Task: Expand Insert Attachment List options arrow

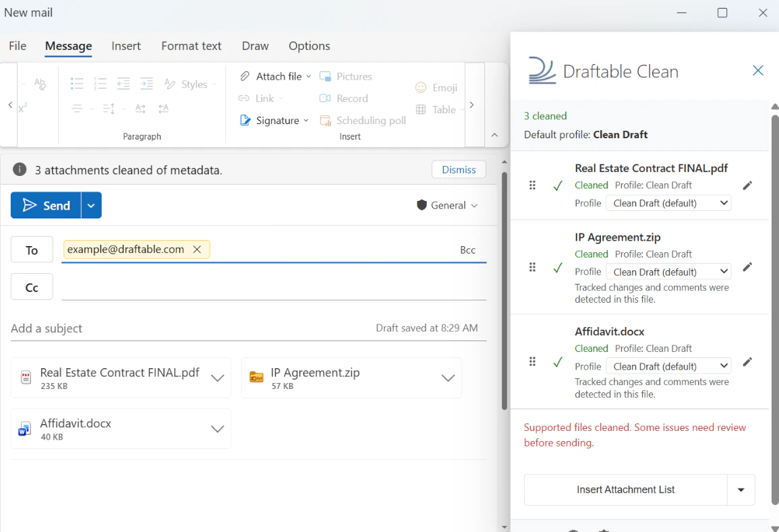Action: point(741,490)
